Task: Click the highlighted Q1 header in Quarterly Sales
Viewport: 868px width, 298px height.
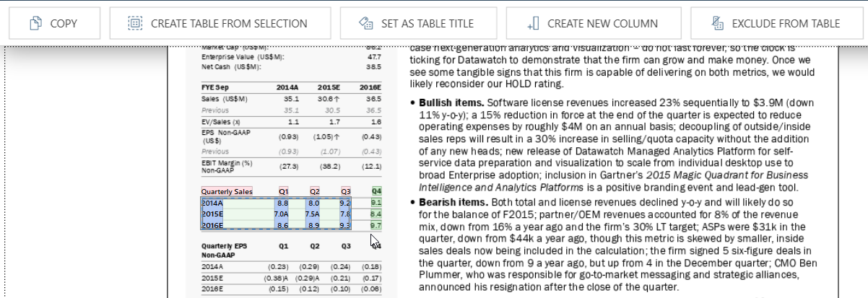Action: (x=283, y=191)
